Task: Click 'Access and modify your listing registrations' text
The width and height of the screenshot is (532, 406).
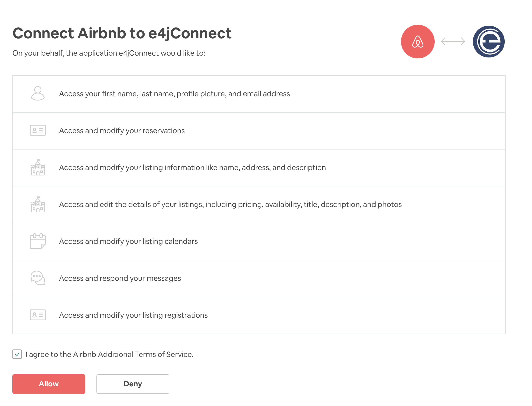Action: [133, 315]
